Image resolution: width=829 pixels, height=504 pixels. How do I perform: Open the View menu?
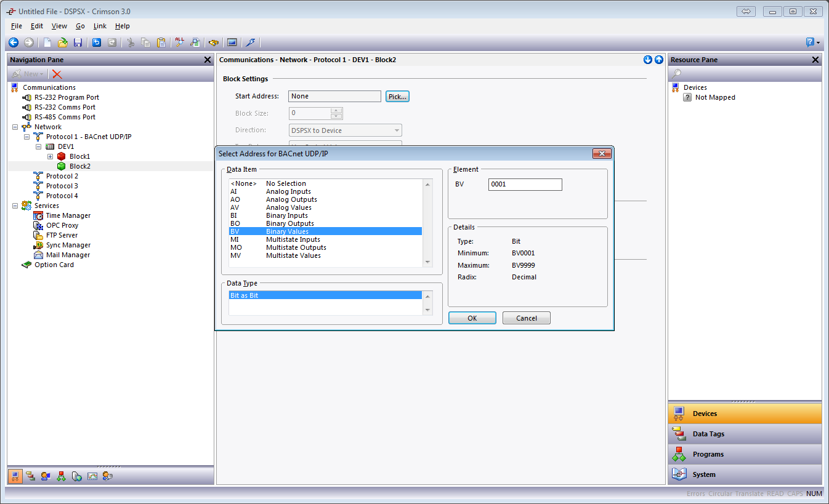point(59,26)
